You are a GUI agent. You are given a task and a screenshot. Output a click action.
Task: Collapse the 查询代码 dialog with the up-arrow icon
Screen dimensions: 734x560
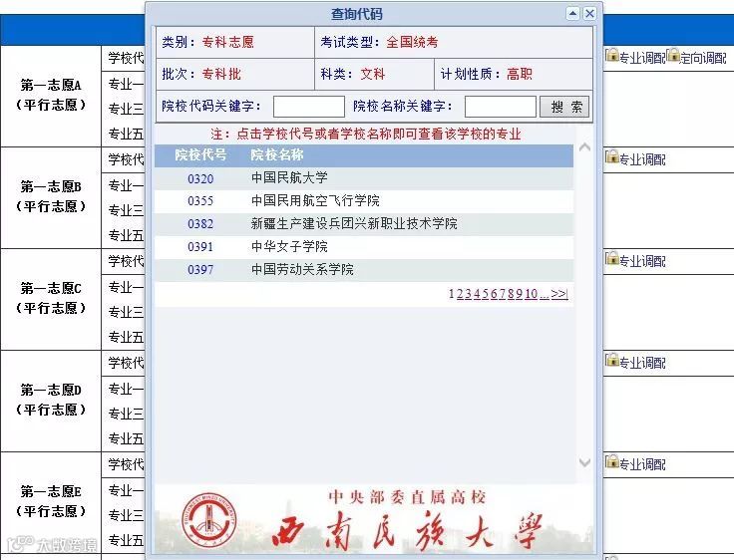pyautogui.click(x=572, y=14)
